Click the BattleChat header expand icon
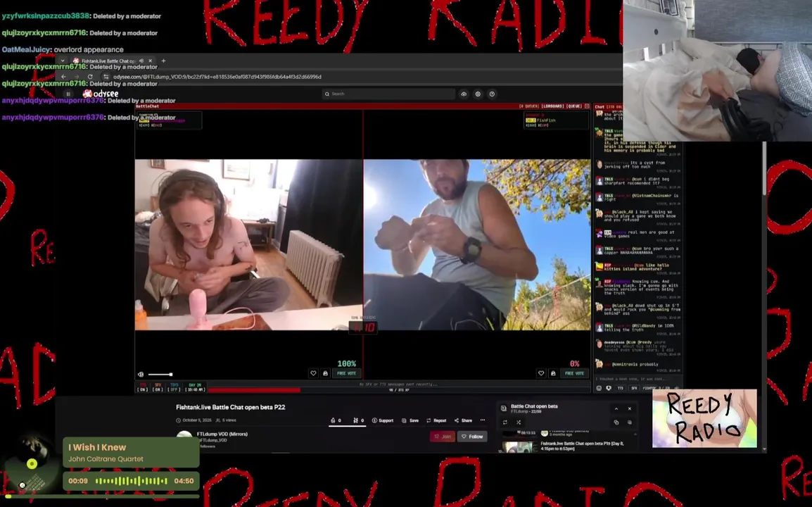 click(587, 106)
